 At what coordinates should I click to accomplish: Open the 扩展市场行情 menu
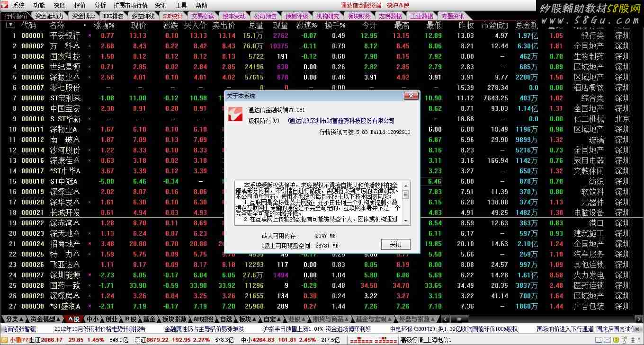(130, 5)
